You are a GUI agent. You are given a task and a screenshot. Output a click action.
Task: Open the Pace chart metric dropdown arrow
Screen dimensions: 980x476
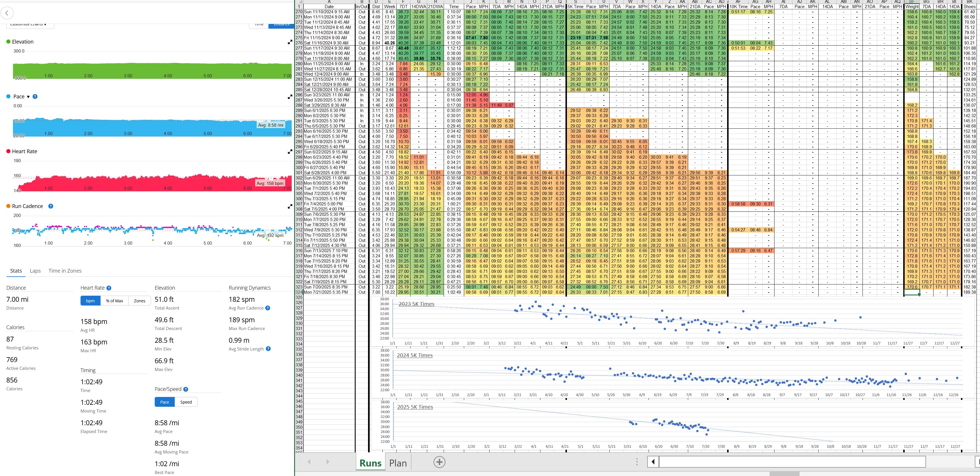[28, 97]
